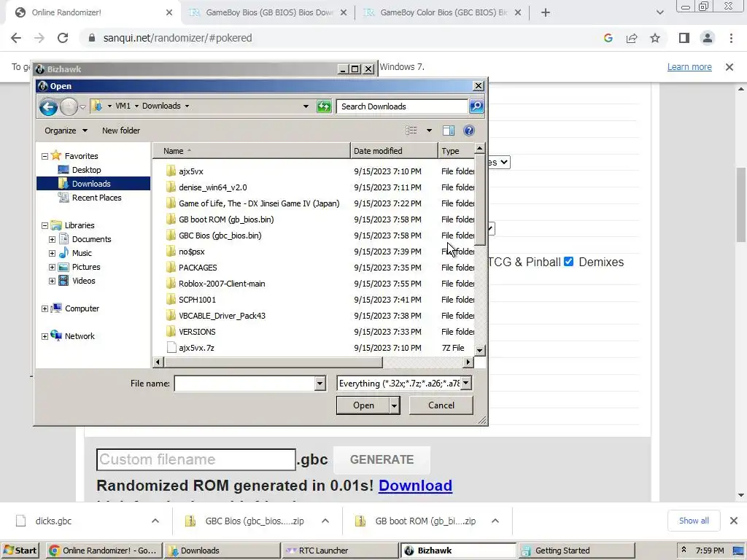Click the webpage vertical scrollbar thumb
Viewport: 747px width, 560px height.
tap(741, 205)
